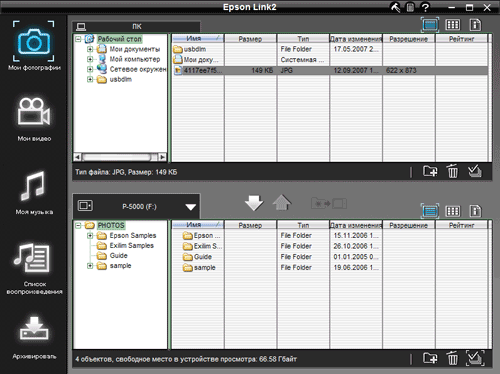
Task: Select all items in PC pane
Action: pos(474,171)
